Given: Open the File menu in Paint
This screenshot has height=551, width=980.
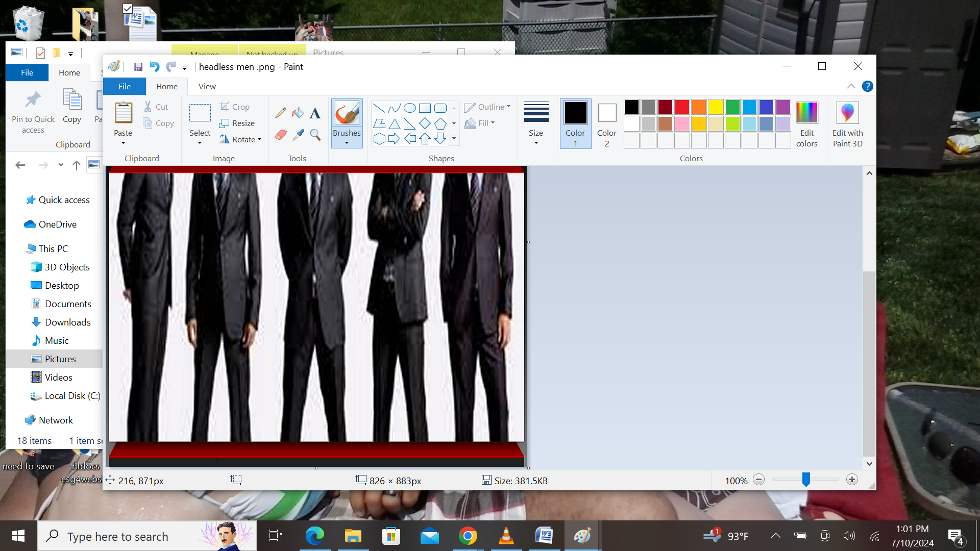Looking at the screenshot, I should click(125, 86).
